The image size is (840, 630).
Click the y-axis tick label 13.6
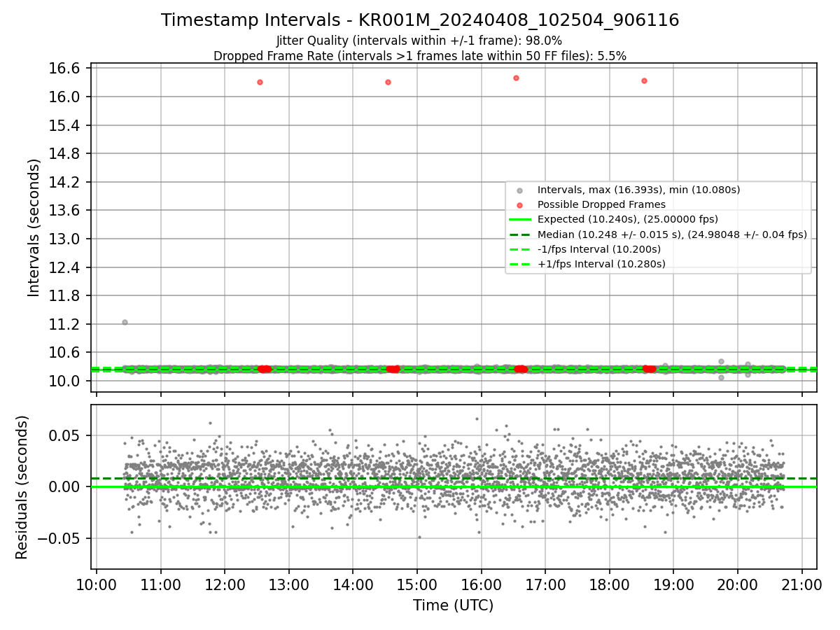[65, 211]
